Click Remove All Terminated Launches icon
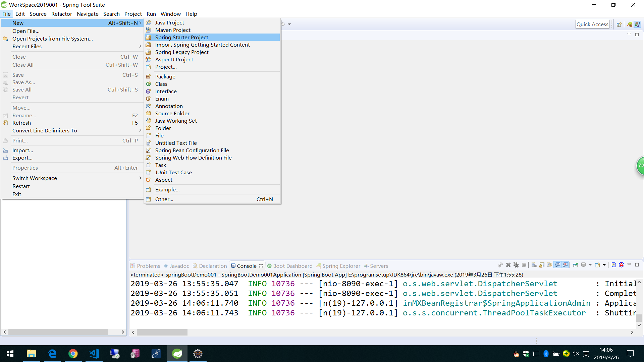 click(516, 265)
